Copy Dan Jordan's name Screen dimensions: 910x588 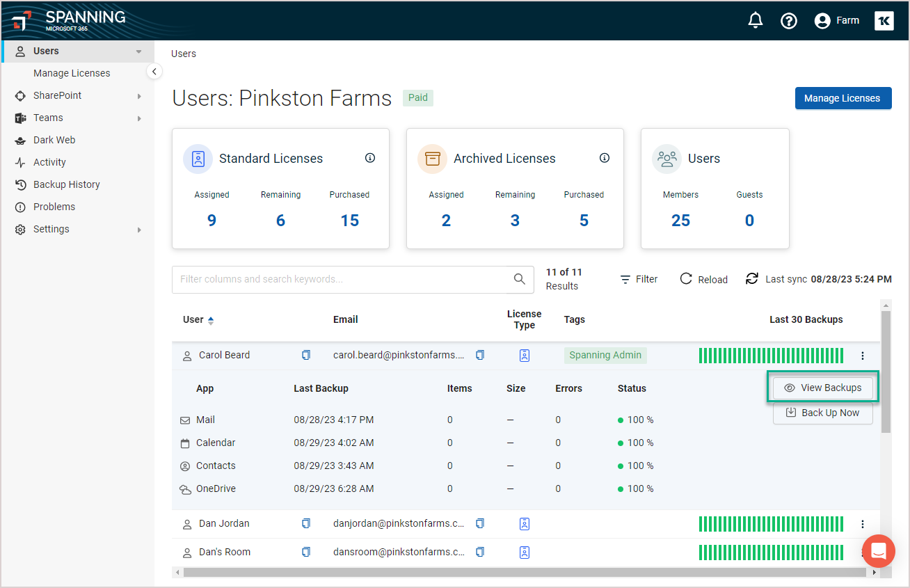(306, 523)
